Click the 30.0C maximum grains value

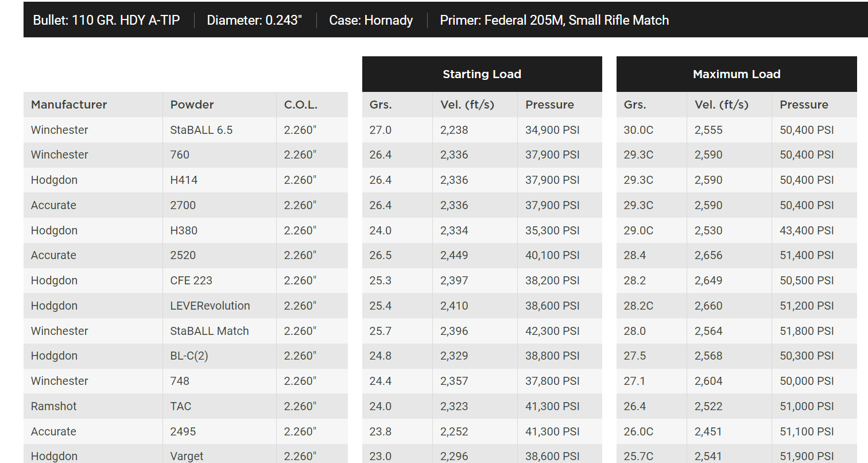coord(638,130)
